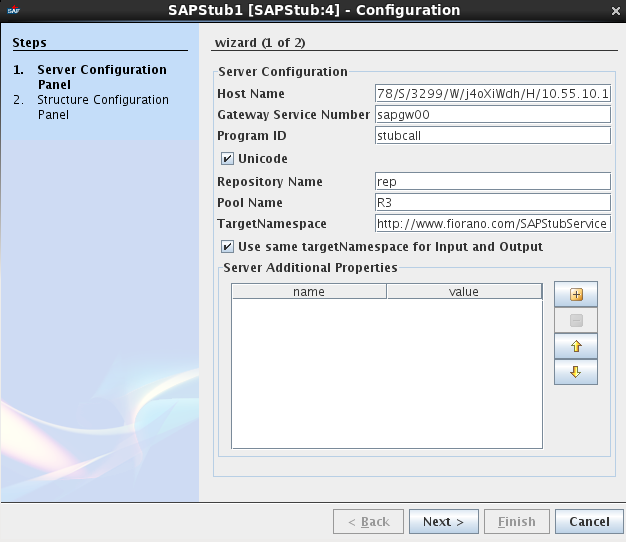Select Server Configuration Panel step

tap(102, 77)
